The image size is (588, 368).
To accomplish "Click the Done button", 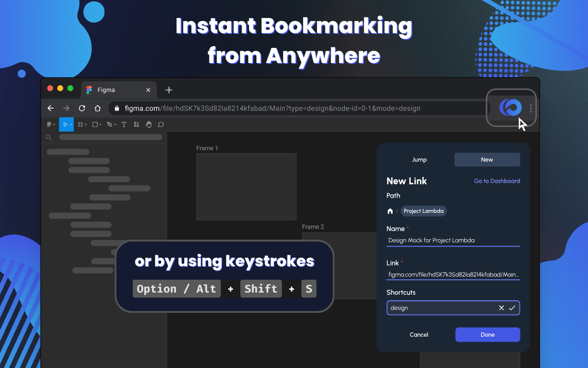I will coord(487,334).
